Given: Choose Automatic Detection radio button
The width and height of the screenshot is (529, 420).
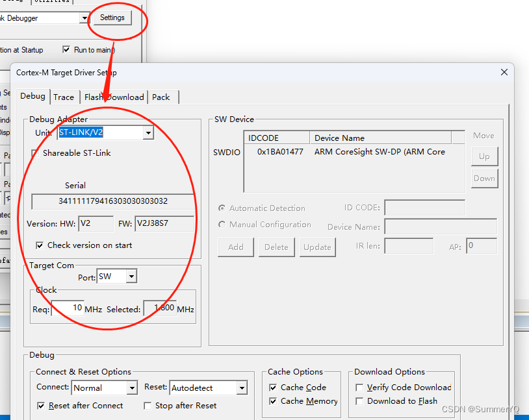Looking at the screenshot, I should coord(222,208).
